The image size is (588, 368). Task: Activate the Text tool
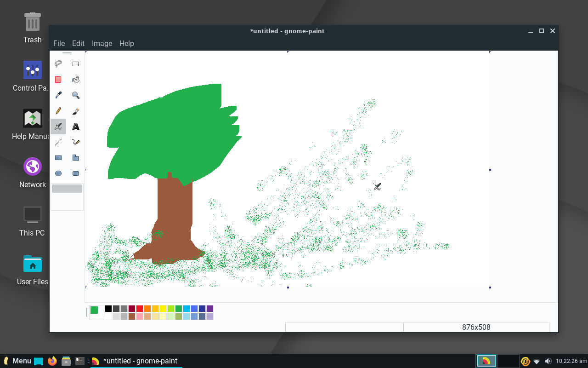click(x=75, y=126)
